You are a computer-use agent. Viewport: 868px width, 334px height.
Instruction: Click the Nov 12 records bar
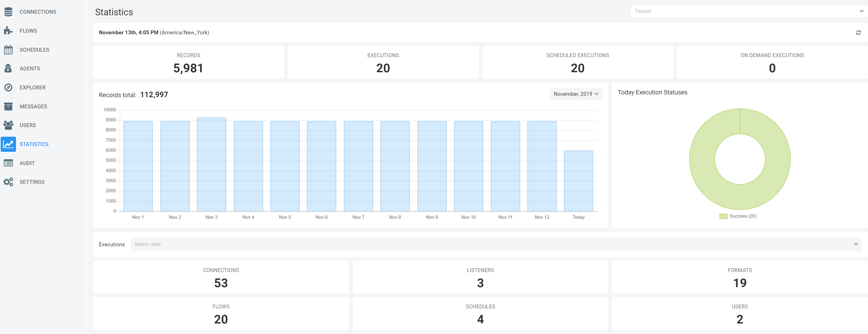[x=542, y=166]
